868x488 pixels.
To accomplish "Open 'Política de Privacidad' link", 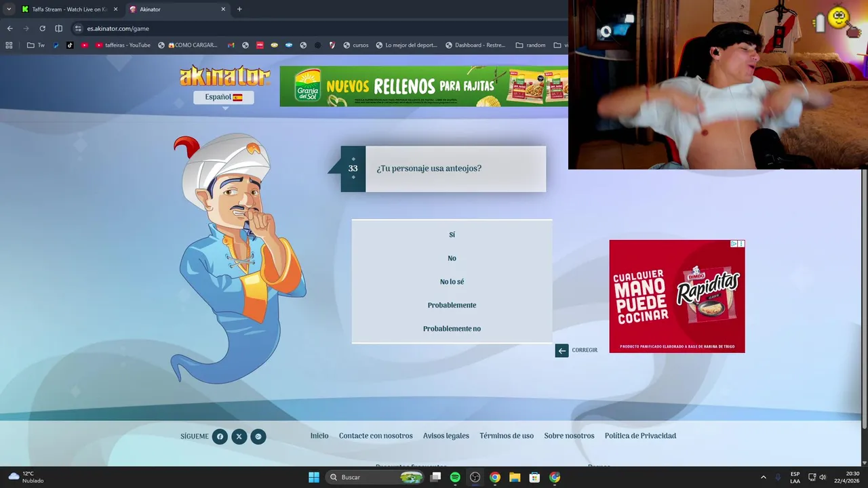I will (x=640, y=436).
